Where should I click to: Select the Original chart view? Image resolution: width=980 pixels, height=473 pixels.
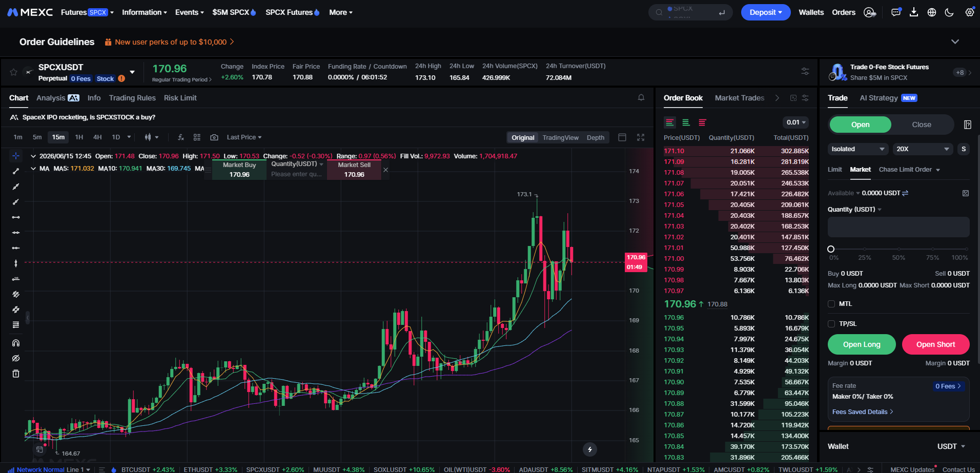pyautogui.click(x=523, y=137)
